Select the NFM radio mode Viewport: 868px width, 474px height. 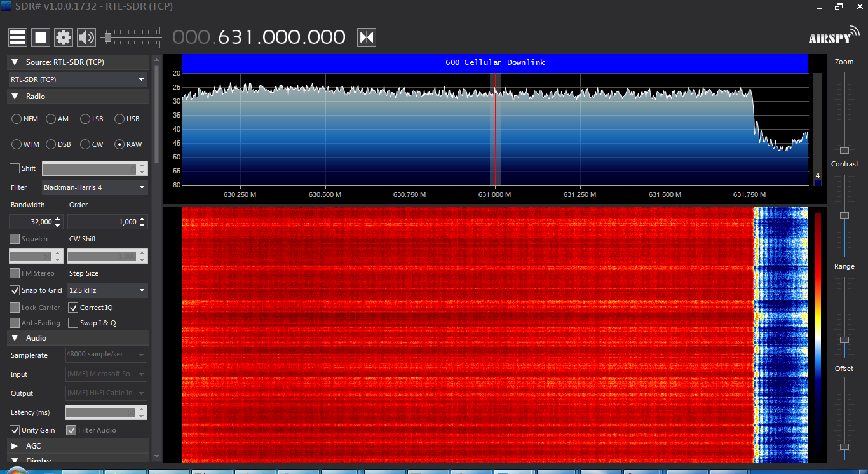click(x=25, y=119)
